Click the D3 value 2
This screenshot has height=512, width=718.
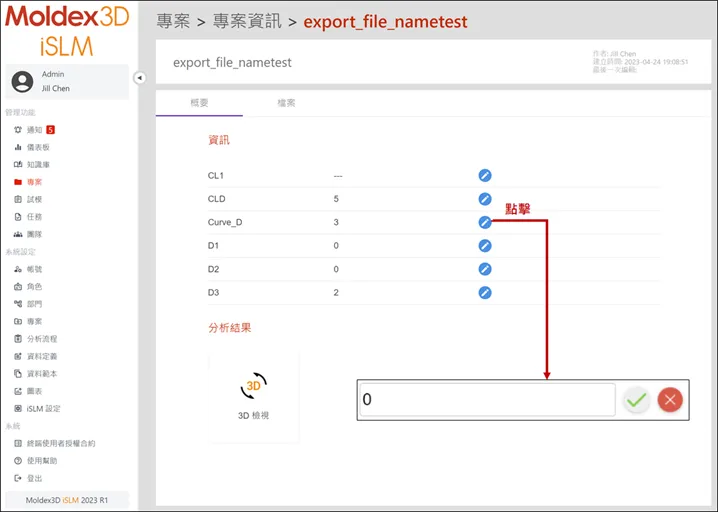click(336, 292)
